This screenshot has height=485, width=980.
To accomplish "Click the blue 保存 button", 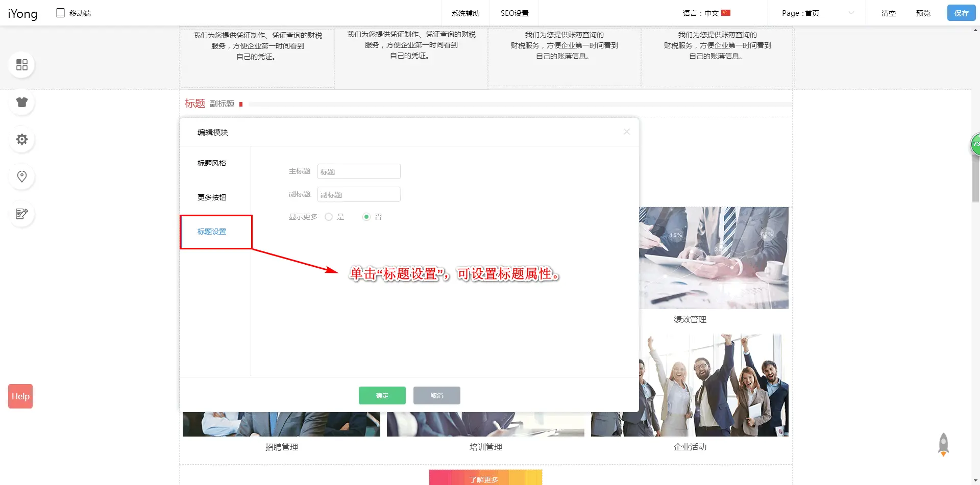I will (x=961, y=13).
